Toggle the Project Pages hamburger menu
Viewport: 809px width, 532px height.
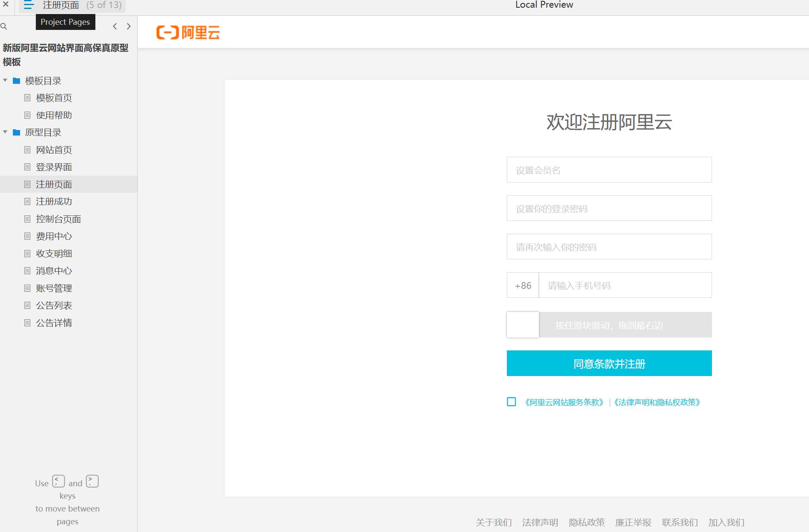pyautogui.click(x=29, y=5)
